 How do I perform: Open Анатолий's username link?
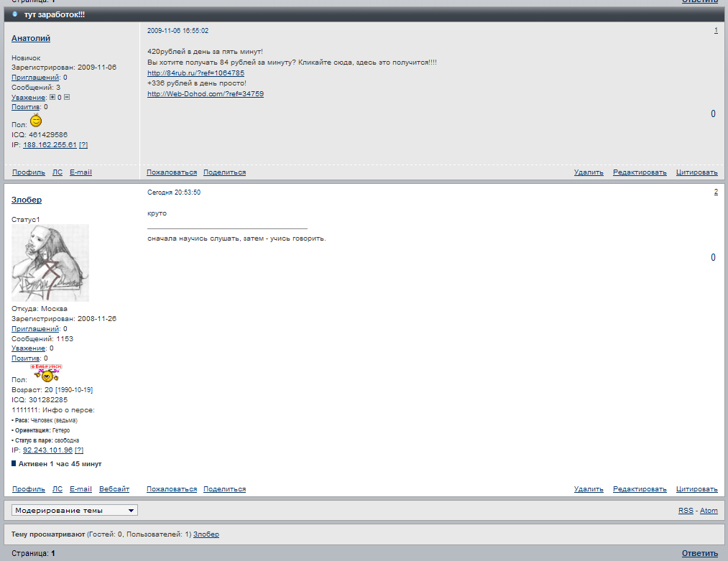click(31, 38)
